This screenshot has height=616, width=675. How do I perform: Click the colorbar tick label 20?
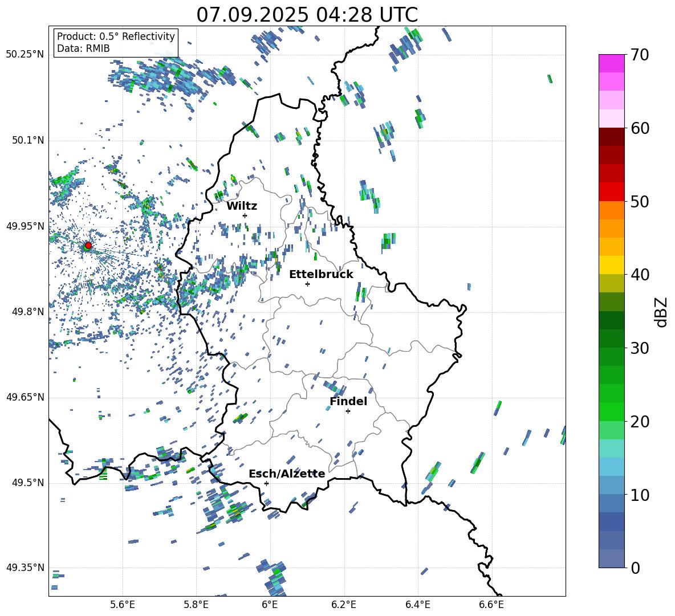pyautogui.click(x=640, y=422)
